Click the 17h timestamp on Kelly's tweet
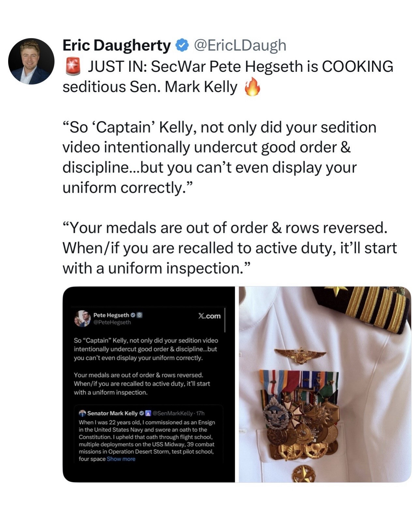The width and height of the screenshot is (420, 515). coord(200,413)
